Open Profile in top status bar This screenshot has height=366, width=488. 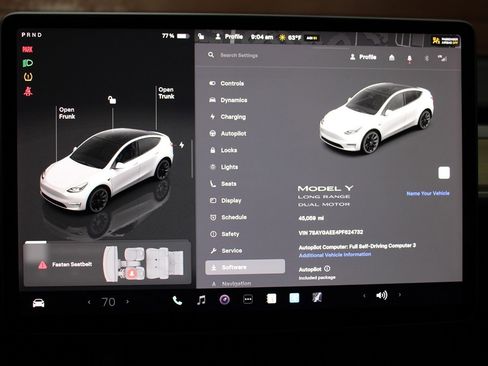(229, 36)
